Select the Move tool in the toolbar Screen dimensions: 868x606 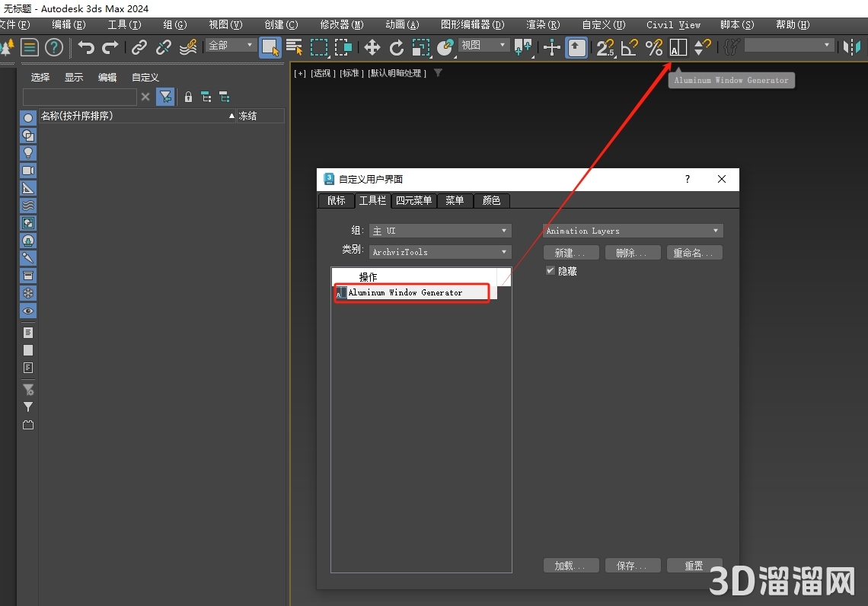372,48
